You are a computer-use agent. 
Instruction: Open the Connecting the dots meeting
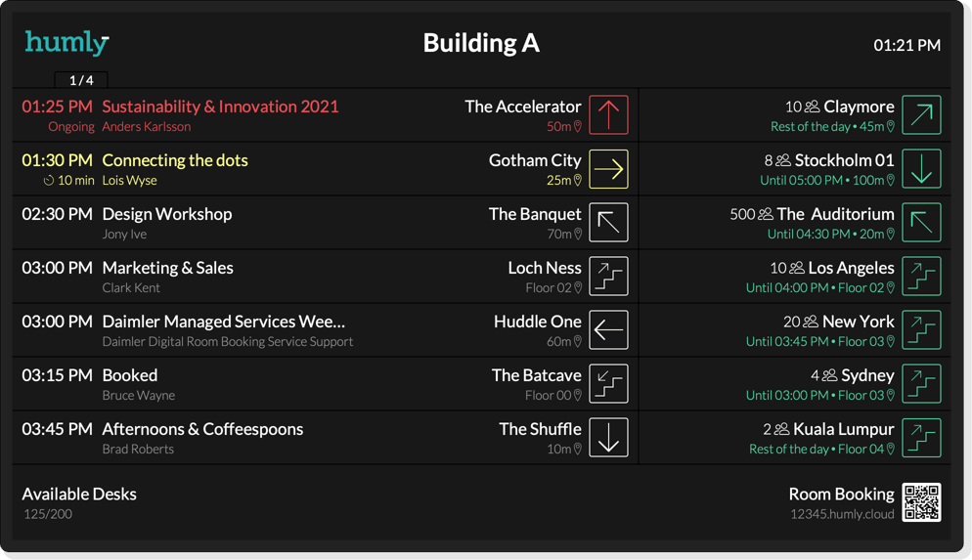pos(175,160)
